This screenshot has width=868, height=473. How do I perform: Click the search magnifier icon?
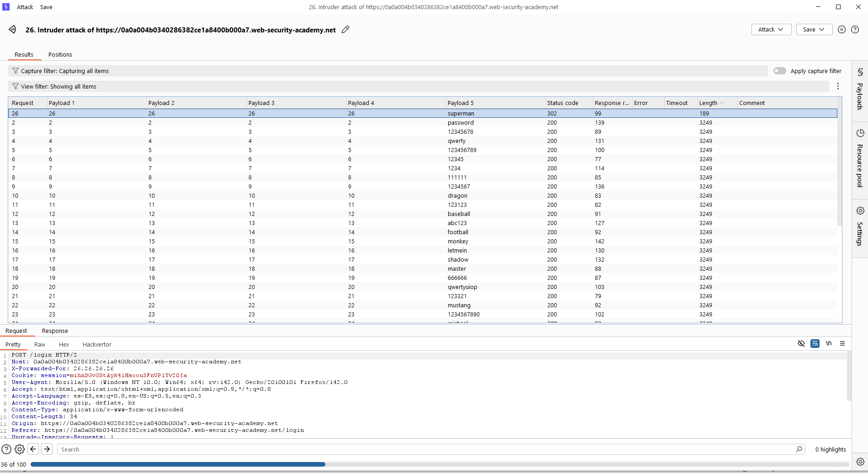pos(799,449)
